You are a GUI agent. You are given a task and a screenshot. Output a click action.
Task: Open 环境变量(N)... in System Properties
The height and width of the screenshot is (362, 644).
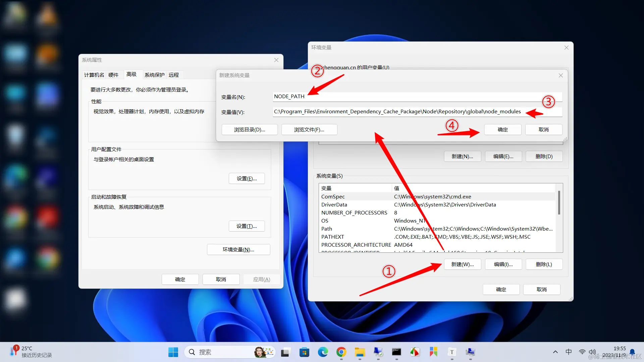pos(238,250)
